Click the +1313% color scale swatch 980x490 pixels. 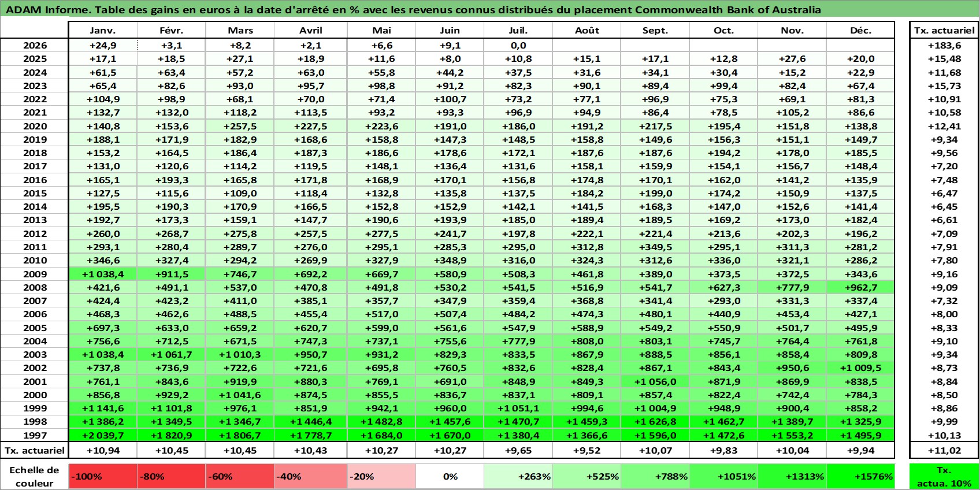tap(792, 476)
